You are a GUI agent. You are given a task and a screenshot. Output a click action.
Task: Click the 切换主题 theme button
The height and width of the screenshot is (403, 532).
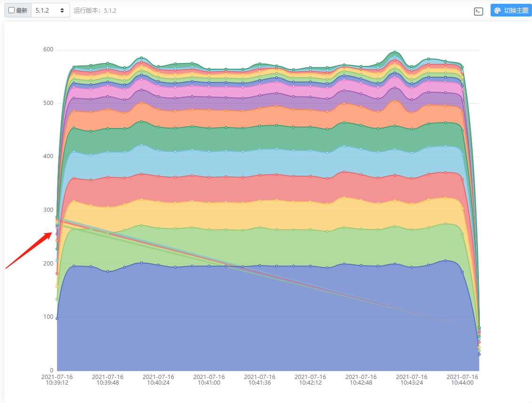point(511,10)
